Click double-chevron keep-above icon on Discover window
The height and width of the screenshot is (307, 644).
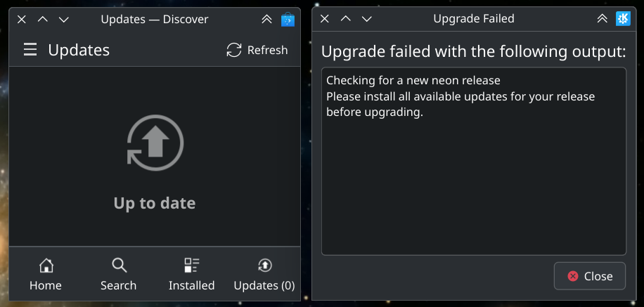pyautogui.click(x=266, y=19)
